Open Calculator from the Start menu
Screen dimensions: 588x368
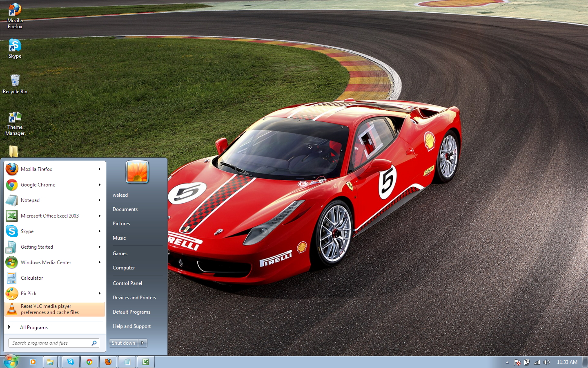click(32, 278)
